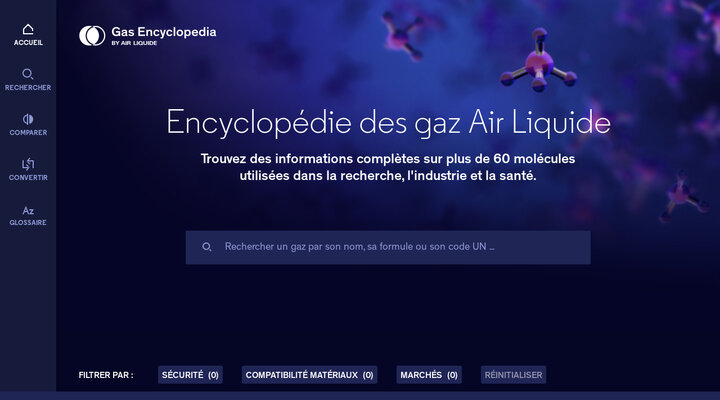This screenshot has height=400, width=720.
Task: Click the Réinitialiser button
Action: 513,375
